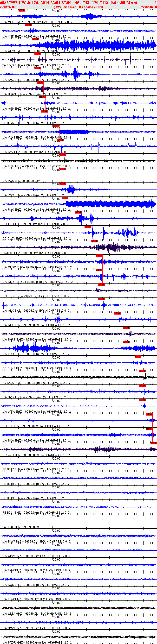Select the red pick flag on BRAN trace
The width and height of the screenshot is (157, 644).
[40, 82]
